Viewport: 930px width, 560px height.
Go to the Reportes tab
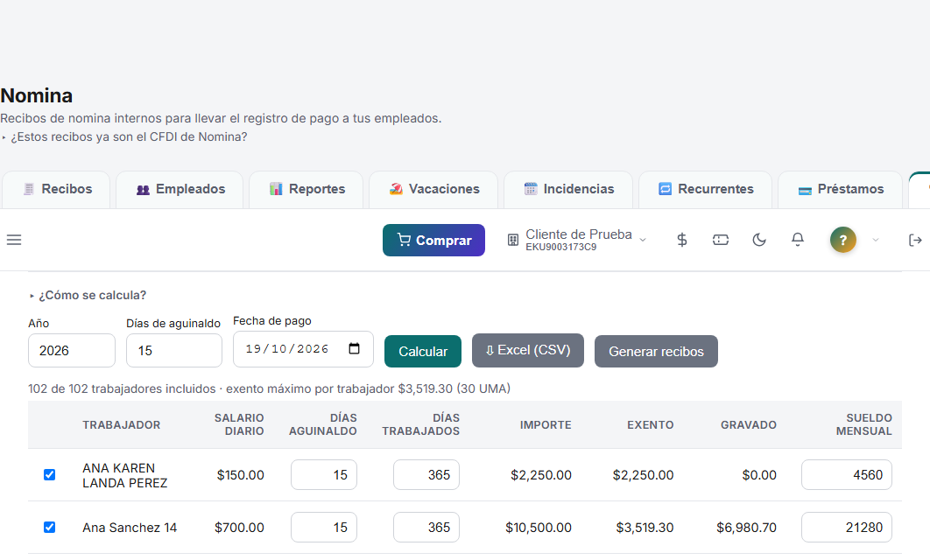pos(306,190)
